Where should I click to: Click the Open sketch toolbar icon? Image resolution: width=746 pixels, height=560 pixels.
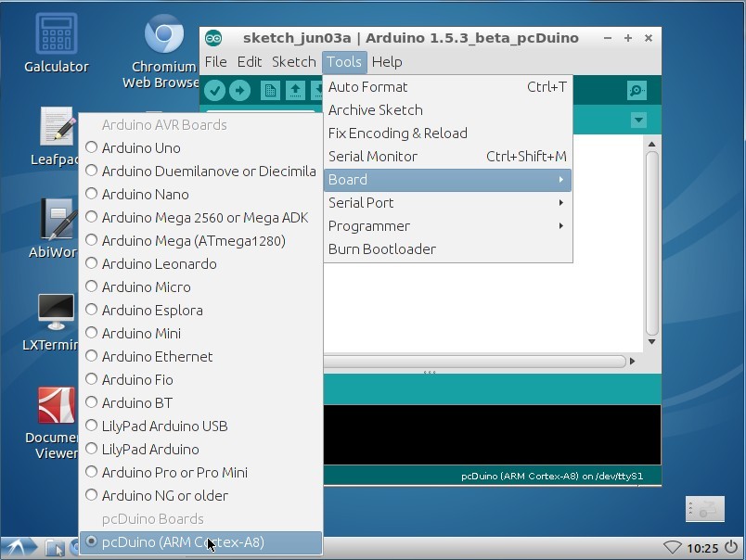click(x=295, y=90)
